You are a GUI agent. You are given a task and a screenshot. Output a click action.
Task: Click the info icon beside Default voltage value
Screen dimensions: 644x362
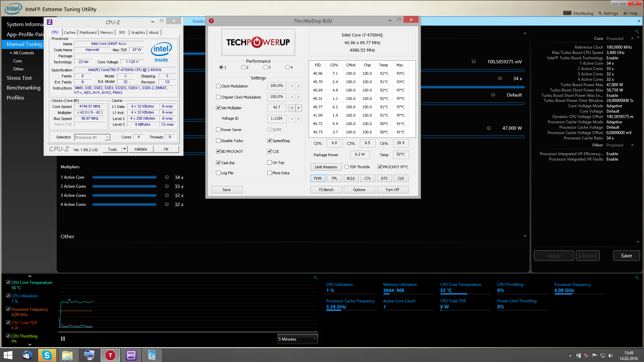point(493,95)
